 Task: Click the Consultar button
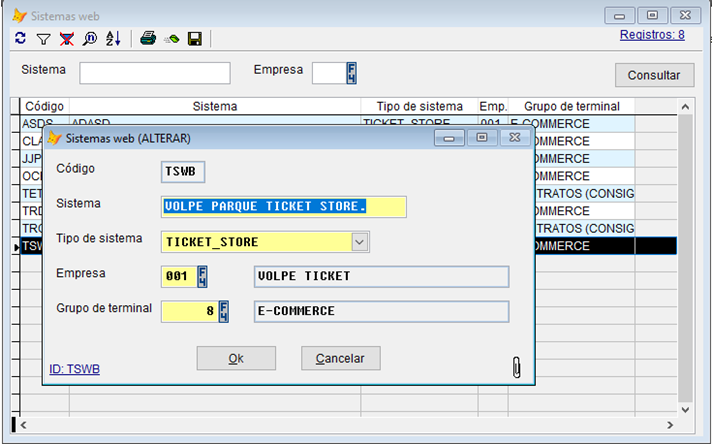click(x=654, y=75)
